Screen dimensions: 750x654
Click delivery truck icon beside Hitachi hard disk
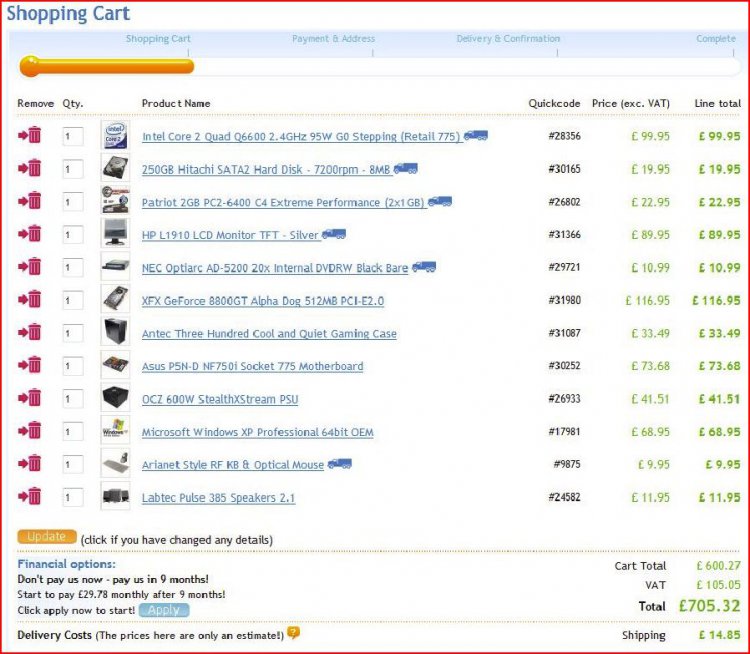406,168
